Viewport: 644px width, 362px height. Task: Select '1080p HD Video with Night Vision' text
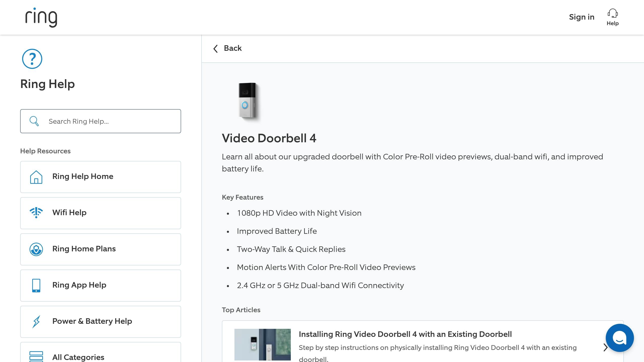click(x=299, y=213)
